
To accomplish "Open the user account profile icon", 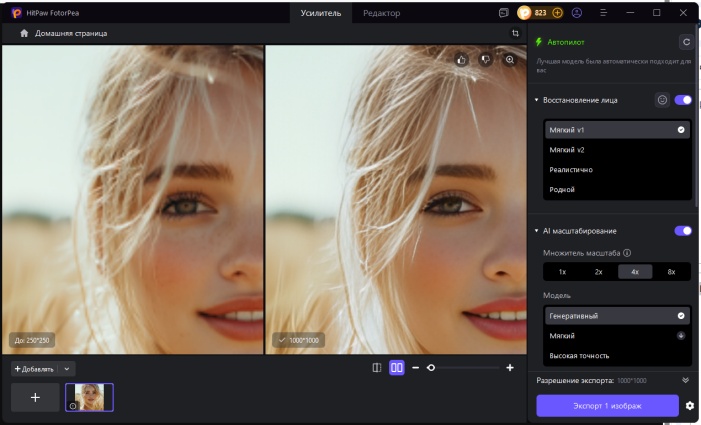I will [x=577, y=13].
